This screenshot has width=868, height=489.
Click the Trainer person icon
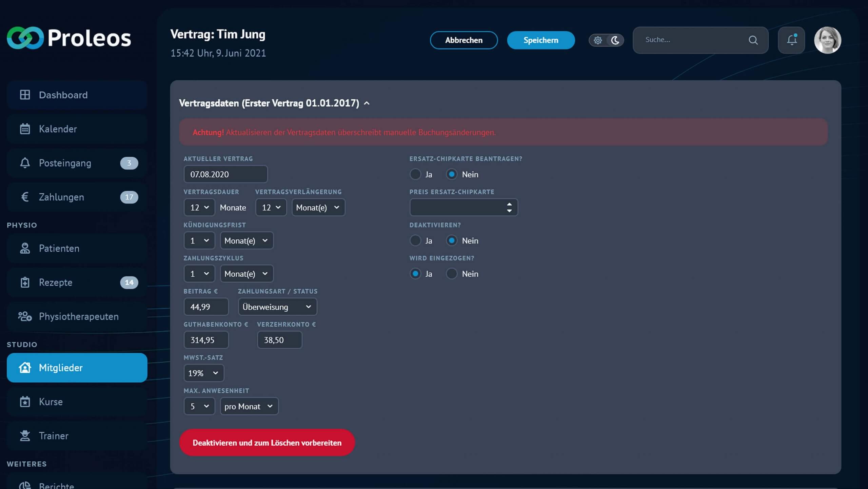(x=25, y=436)
